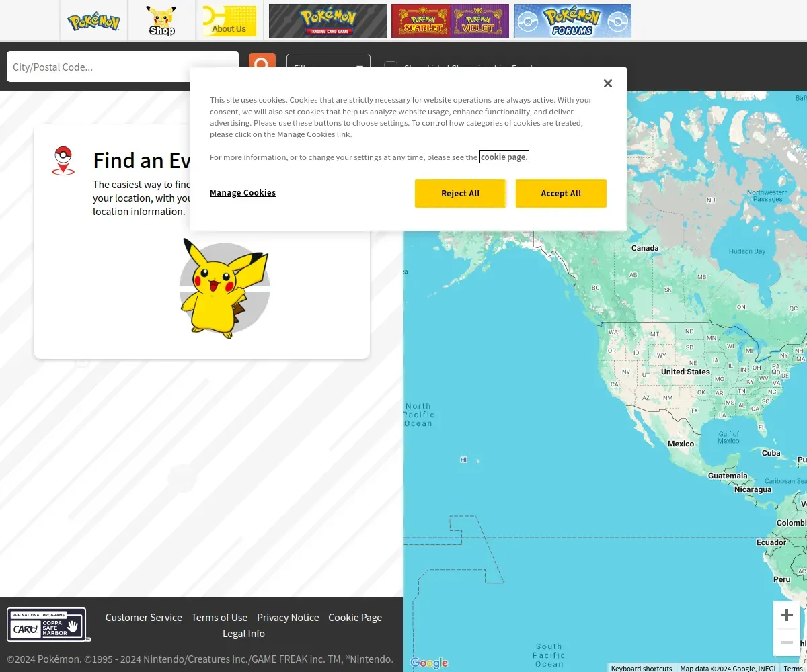Close the cookie consent dialog
This screenshot has height=672, width=807.
pyautogui.click(x=608, y=83)
